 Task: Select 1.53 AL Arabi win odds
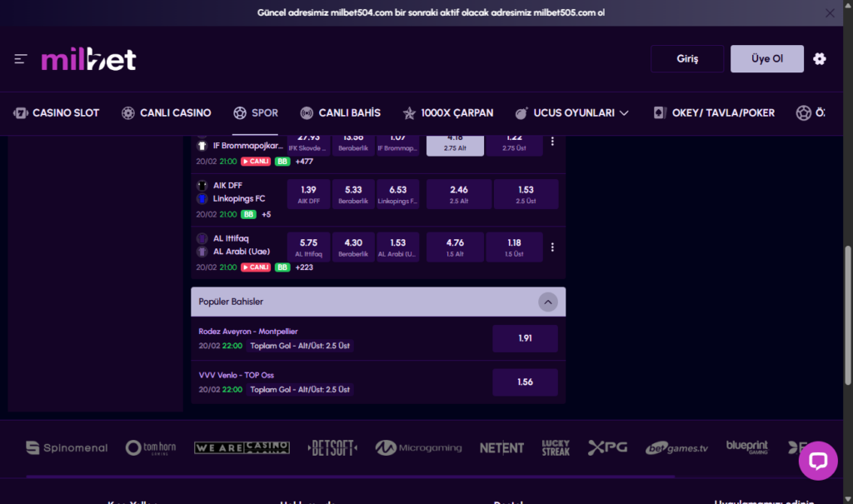click(x=397, y=247)
